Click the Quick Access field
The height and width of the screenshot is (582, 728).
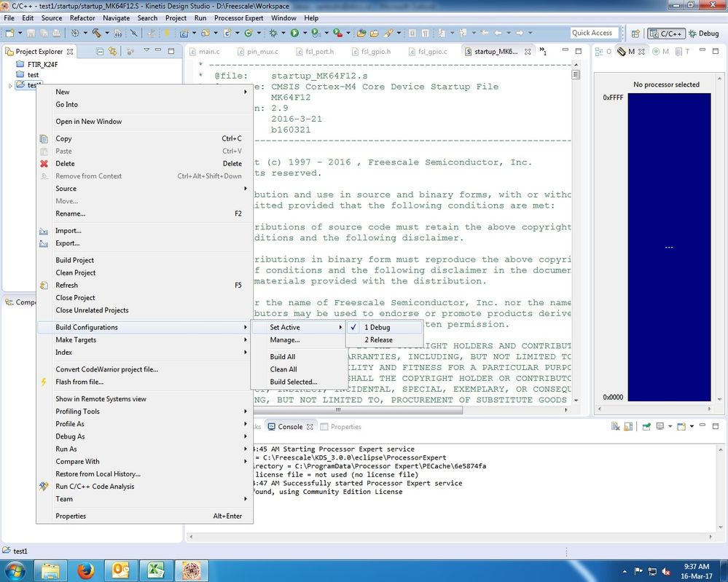[x=594, y=33]
